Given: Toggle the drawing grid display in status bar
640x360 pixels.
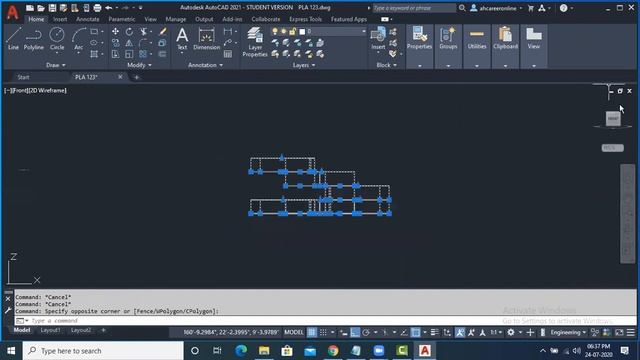Looking at the screenshot, I should pos(312,332).
